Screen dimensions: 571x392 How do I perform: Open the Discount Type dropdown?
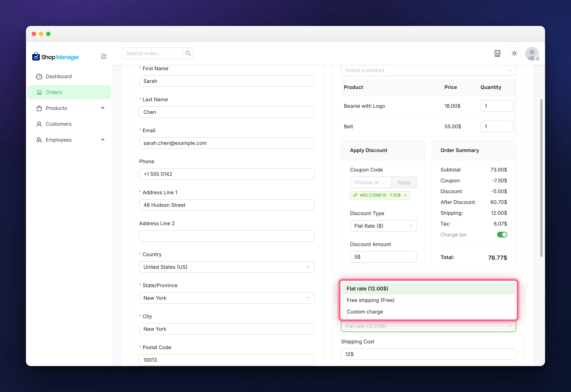tap(383, 226)
